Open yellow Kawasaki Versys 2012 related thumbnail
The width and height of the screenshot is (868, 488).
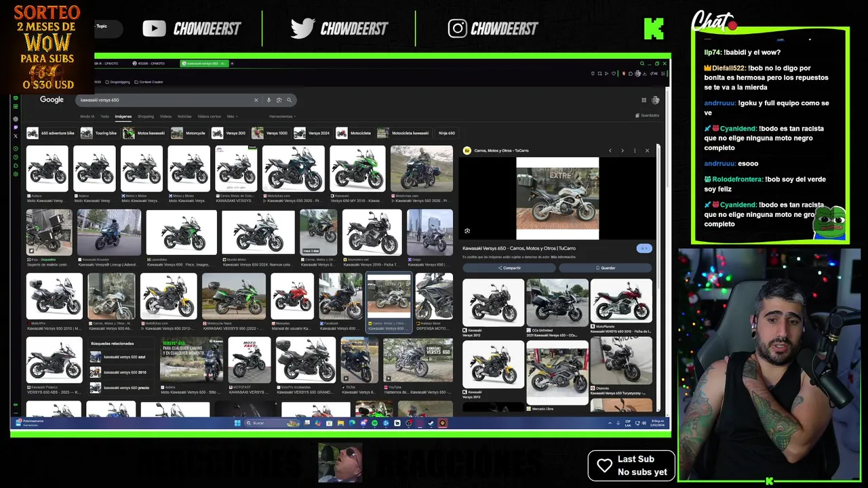pyautogui.click(x=493, y=364)
